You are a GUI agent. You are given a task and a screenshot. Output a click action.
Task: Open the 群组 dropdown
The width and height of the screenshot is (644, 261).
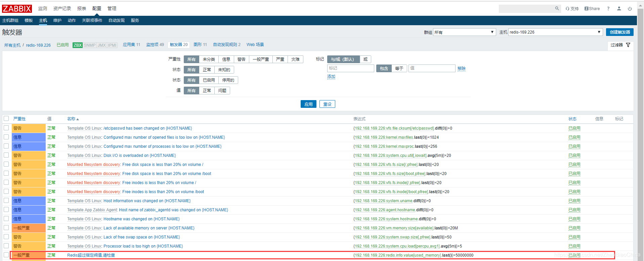464,32
